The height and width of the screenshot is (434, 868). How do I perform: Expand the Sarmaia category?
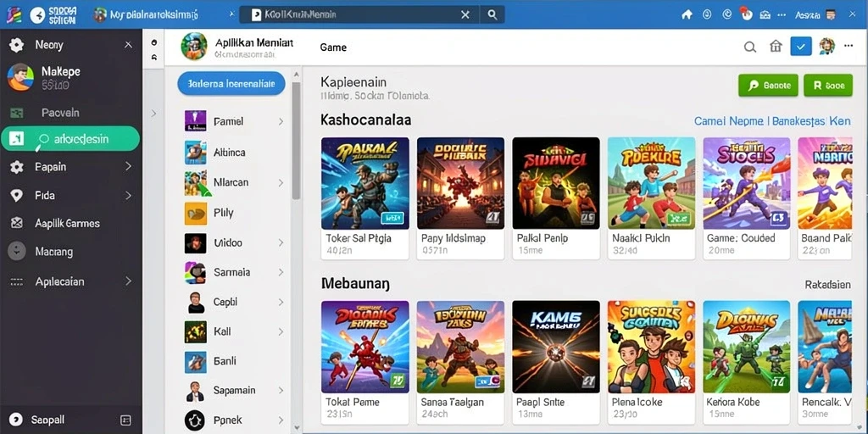(x=281, y=272)
